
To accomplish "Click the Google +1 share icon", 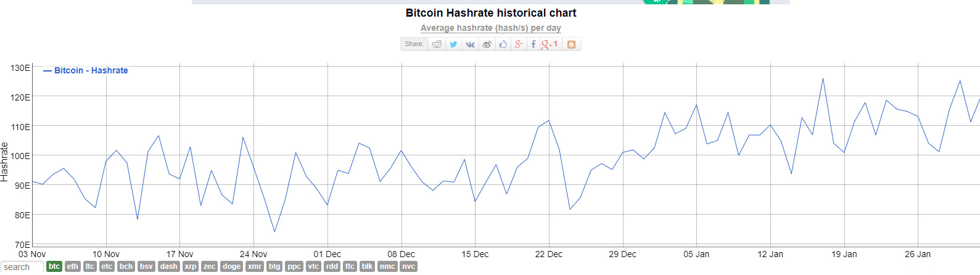I will point(550,44).
